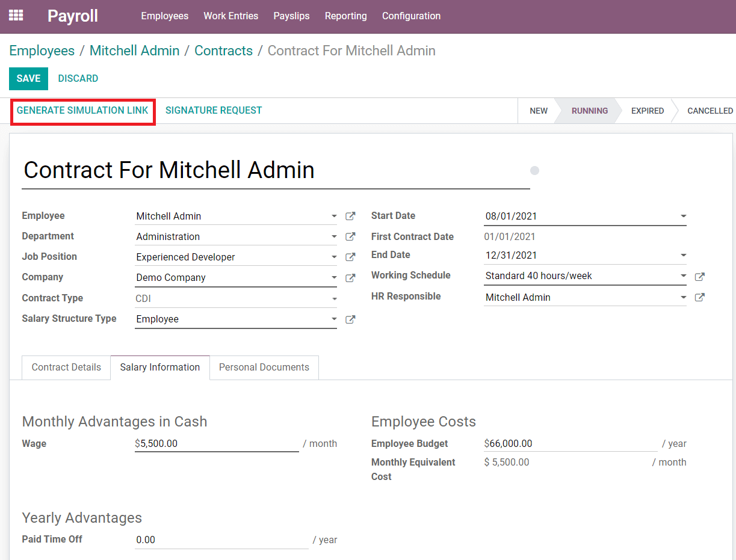Open the Payslips menu
The height and width of the screenshot is (560, 736).
pyautogui.click(x=291, y=16)
